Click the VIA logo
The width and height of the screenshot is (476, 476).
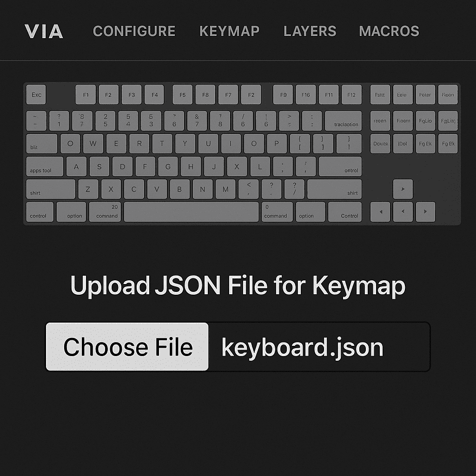coord(44,31)
